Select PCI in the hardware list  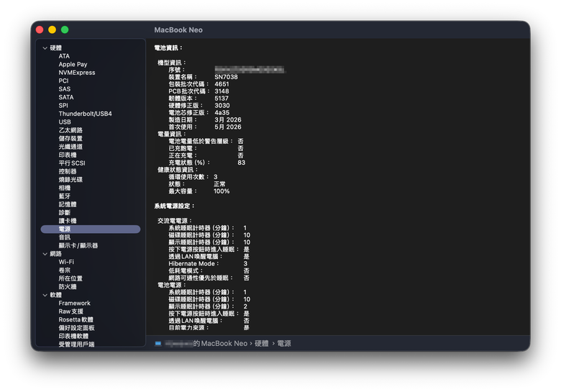tap(63, 81)
